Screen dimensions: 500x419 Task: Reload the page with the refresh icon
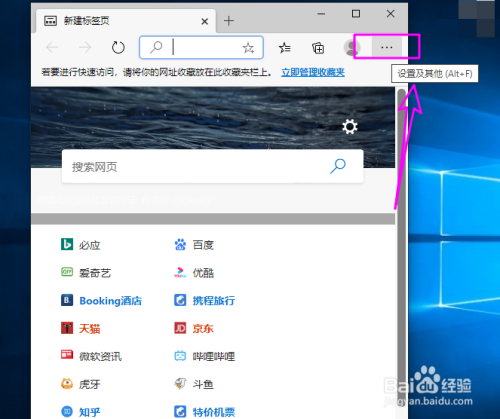(x=118, y=47)
